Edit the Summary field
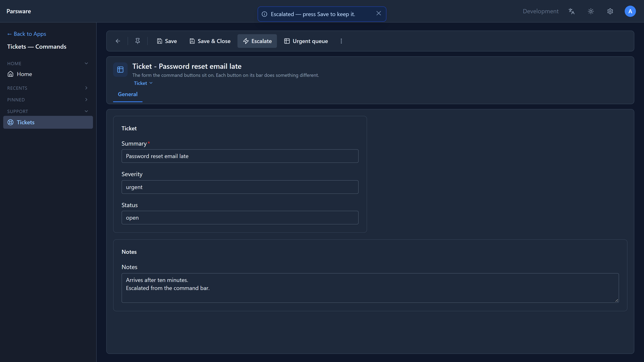 pos(240,156)
